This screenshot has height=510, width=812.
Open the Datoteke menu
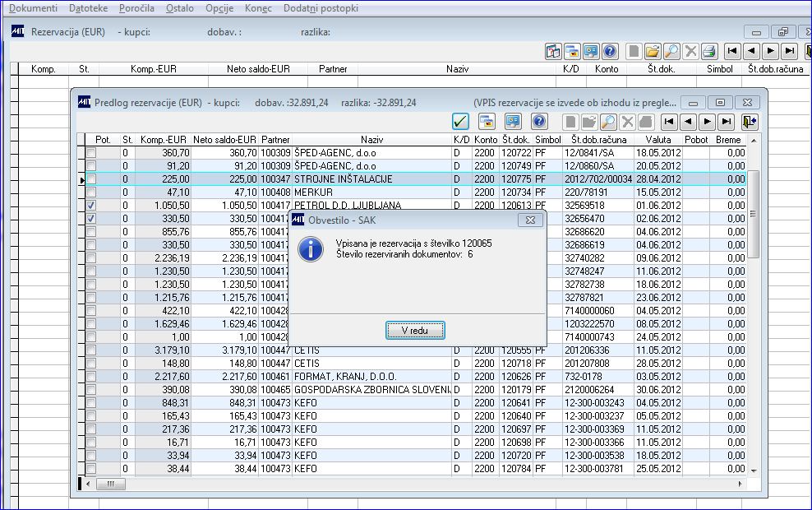[87, 7]
